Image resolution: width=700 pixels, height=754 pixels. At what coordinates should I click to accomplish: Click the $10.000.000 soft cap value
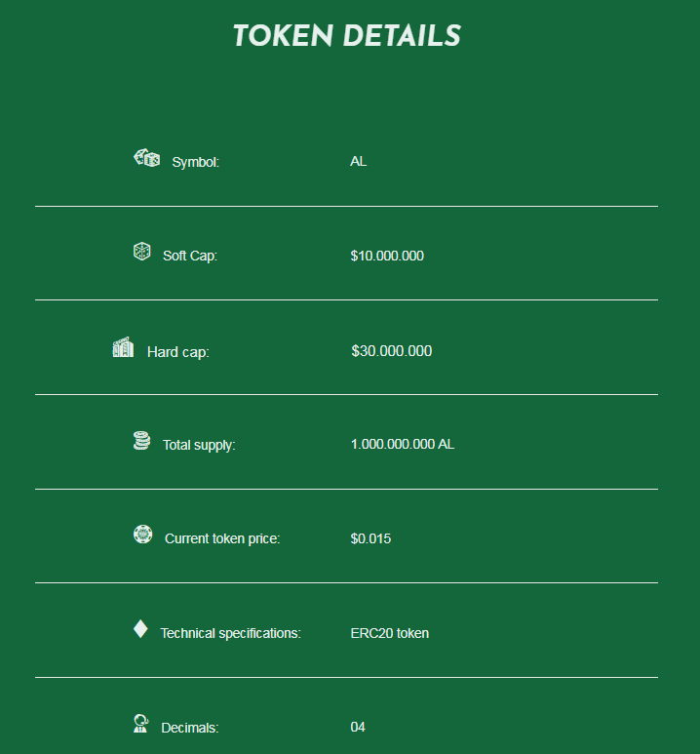pyautogui.click(x=387, y=257)
